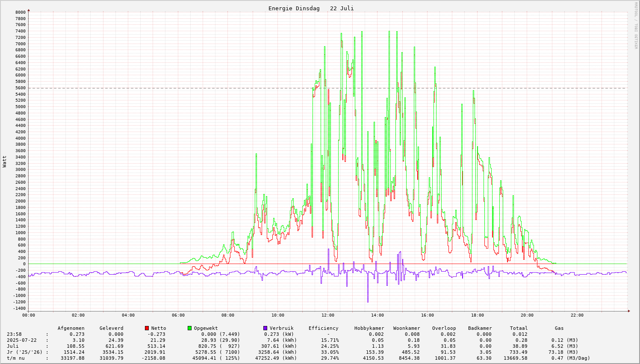The height and width of the screenshot is (364, 640).
Task: Click the 5600 value on y-axis
Action: click(x=21, y=88)
